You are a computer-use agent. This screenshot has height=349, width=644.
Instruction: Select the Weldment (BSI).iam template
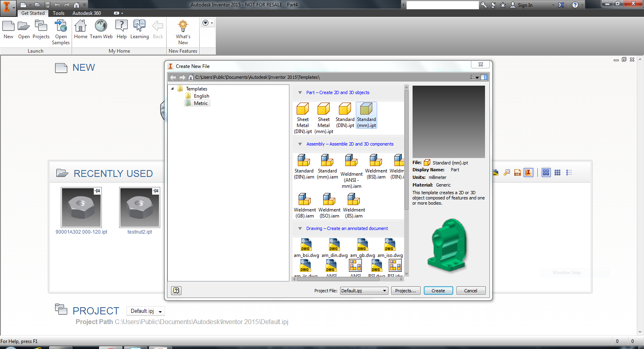point(376,167)
